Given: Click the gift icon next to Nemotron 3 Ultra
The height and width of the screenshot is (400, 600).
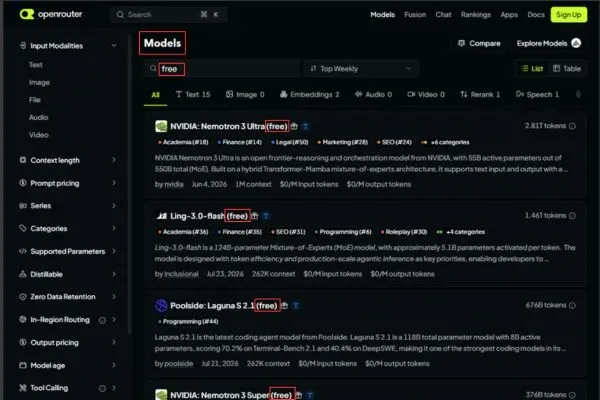Looking at the screenshot, I should (294, 126).
